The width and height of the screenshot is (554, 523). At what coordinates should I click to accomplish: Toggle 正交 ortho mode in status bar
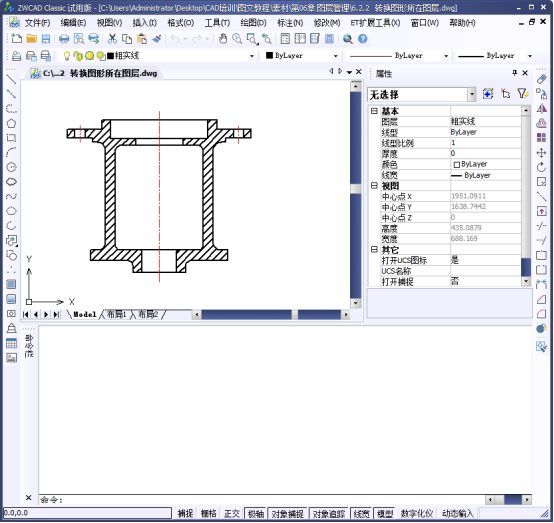[232, 513]
